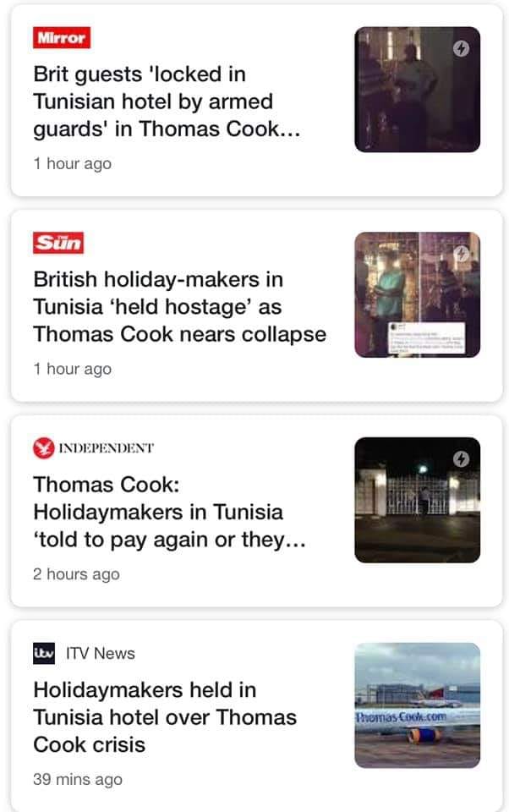Click the Mirror logo
The height and width of the screenshot is (812, 509).
point(61,38)
